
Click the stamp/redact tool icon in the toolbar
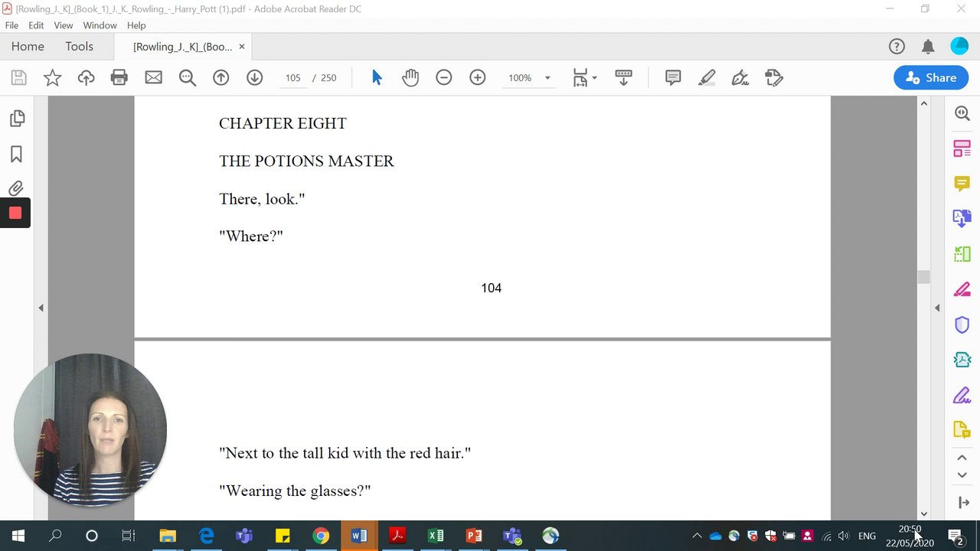[774, 77]
